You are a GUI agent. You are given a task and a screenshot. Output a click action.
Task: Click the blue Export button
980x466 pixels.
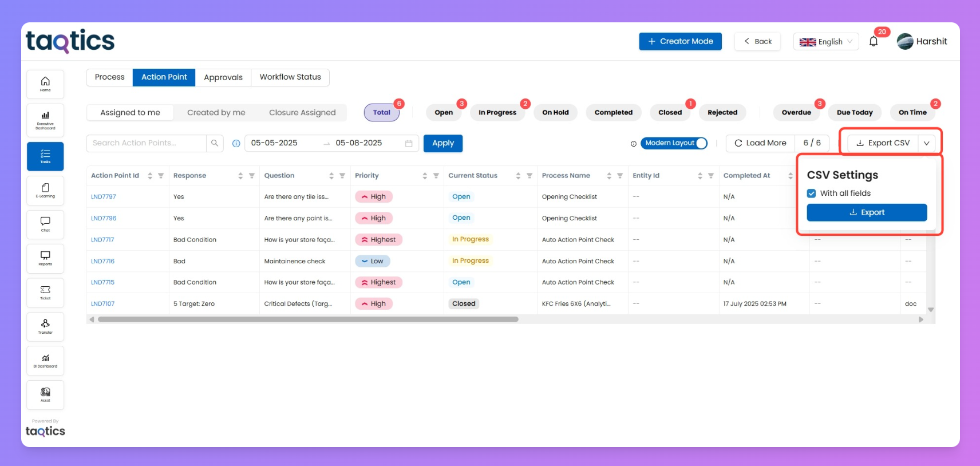(867, 212)
